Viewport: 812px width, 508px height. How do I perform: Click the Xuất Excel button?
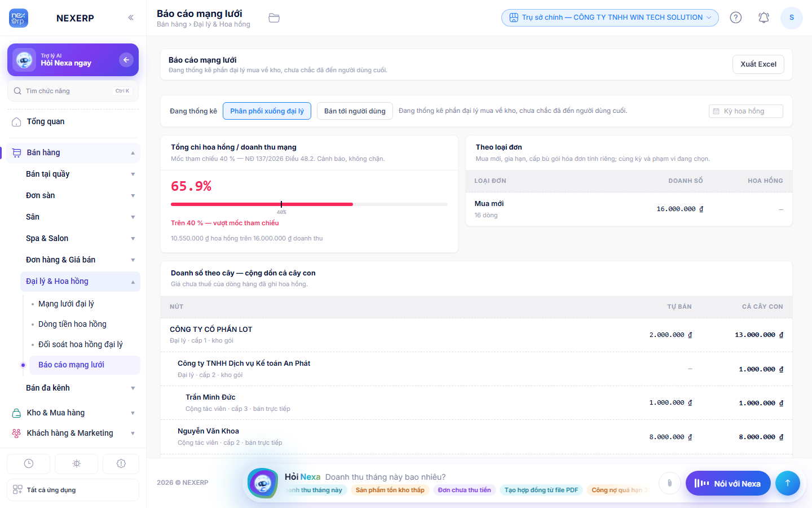tap(758, 64)
